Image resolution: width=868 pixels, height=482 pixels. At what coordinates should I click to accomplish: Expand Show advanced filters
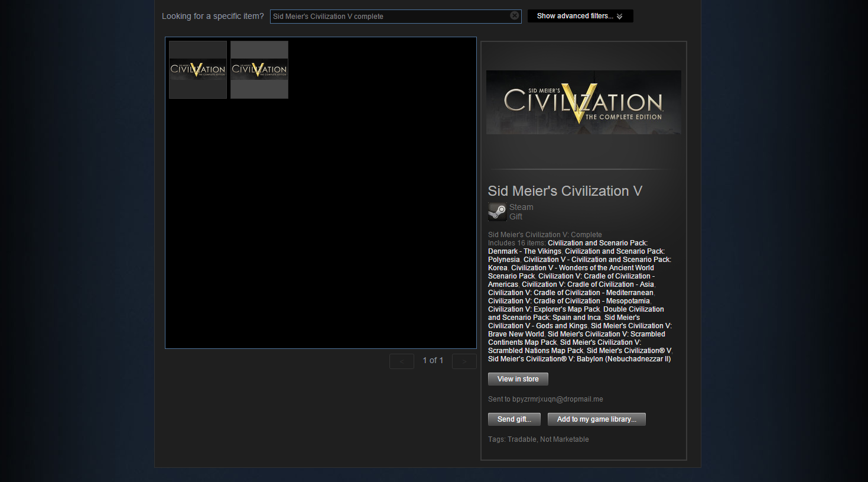tap(580, 16)
